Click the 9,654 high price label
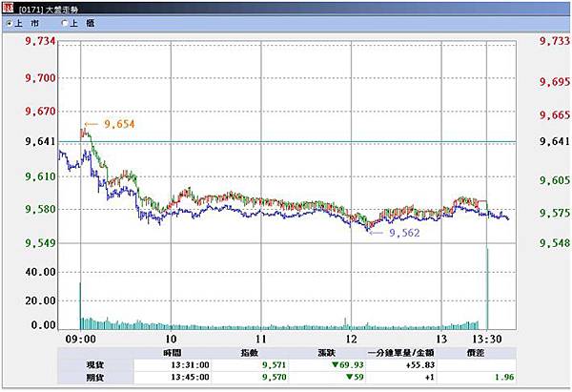Viewport: 572px width, 392px height. point(119,124)
